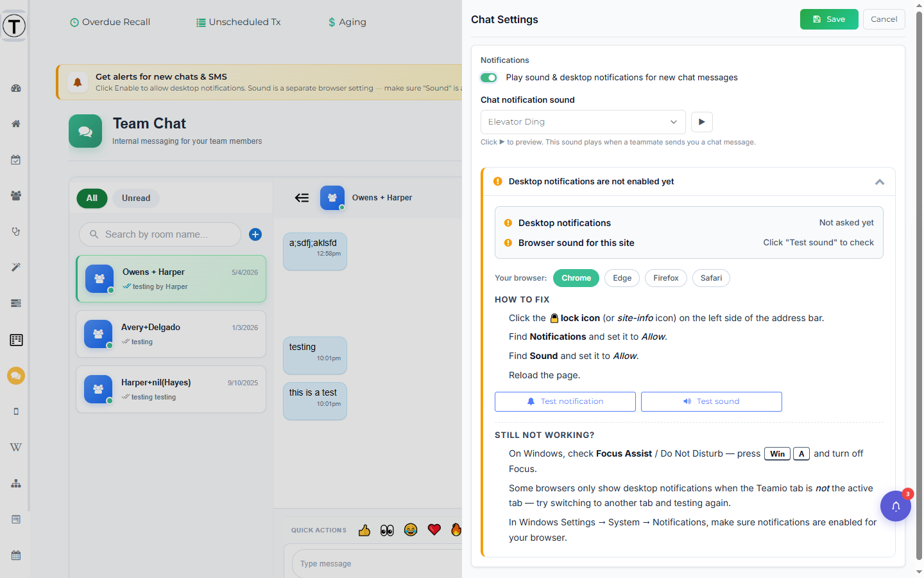Viewport: 924px width, 578px height.
Task: Open the calendar grid sidebar icon
Action: 16,556
